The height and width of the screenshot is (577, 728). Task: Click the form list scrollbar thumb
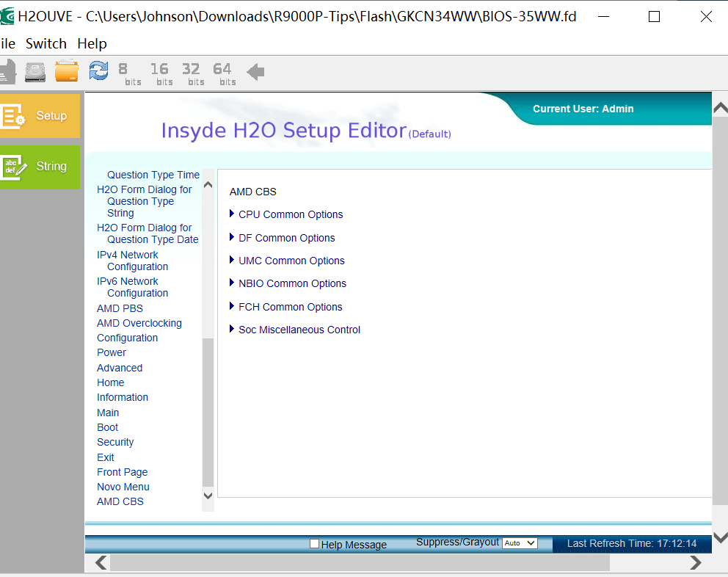208,413
